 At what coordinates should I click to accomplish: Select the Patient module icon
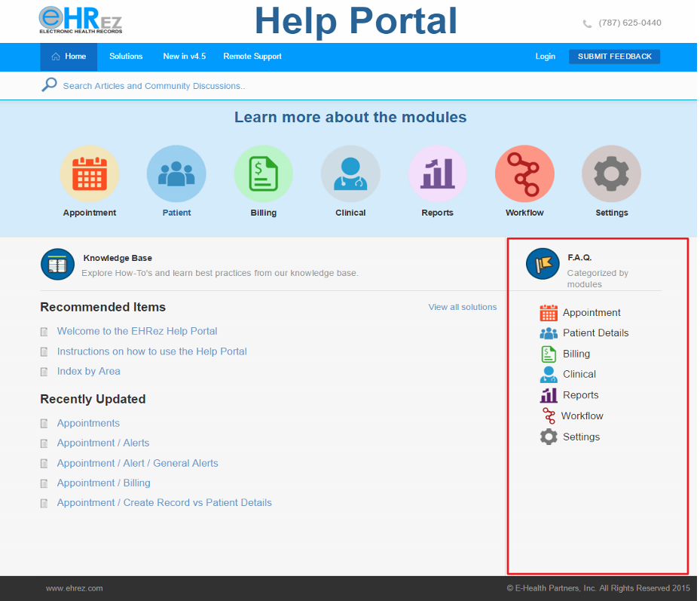176,172
